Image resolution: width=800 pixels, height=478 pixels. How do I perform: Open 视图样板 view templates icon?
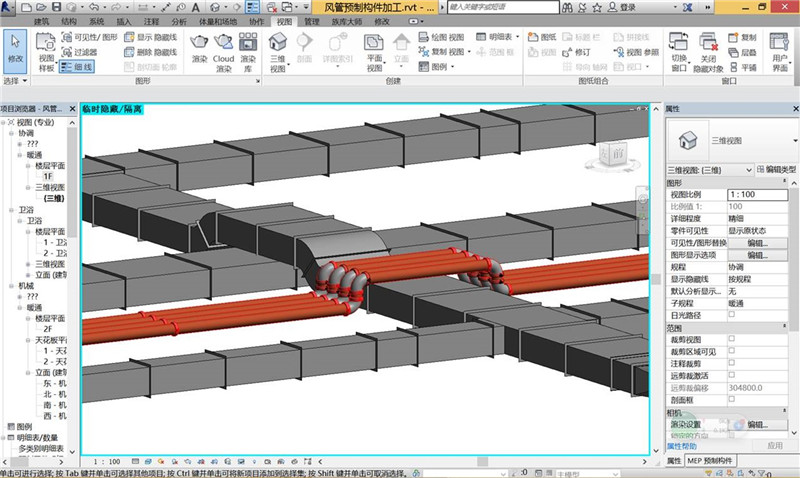point(46,48)
